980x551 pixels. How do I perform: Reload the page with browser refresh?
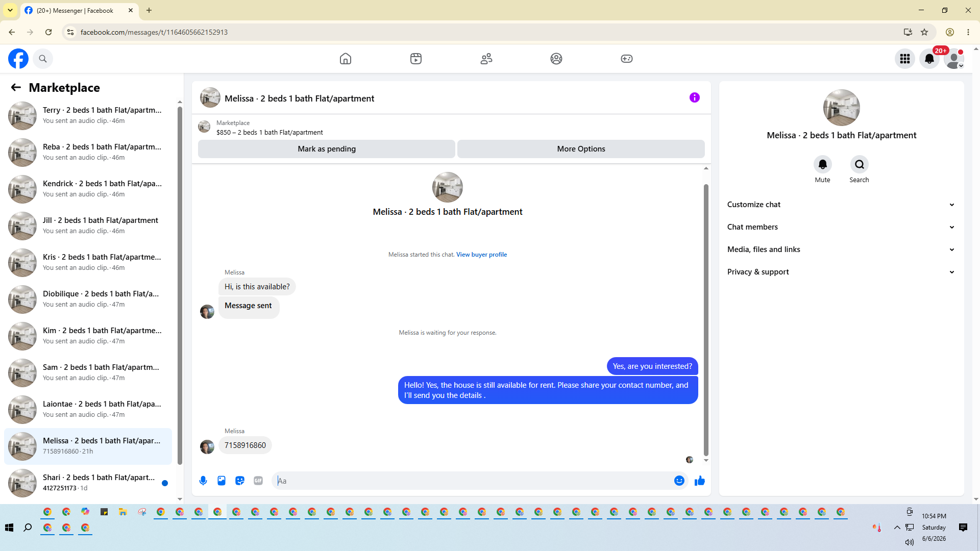48,32
